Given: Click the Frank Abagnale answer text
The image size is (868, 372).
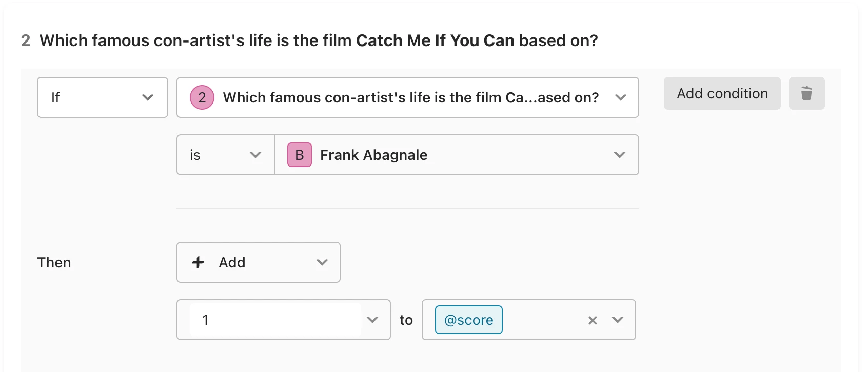Looking at the screenshot, I should point(373,155).
